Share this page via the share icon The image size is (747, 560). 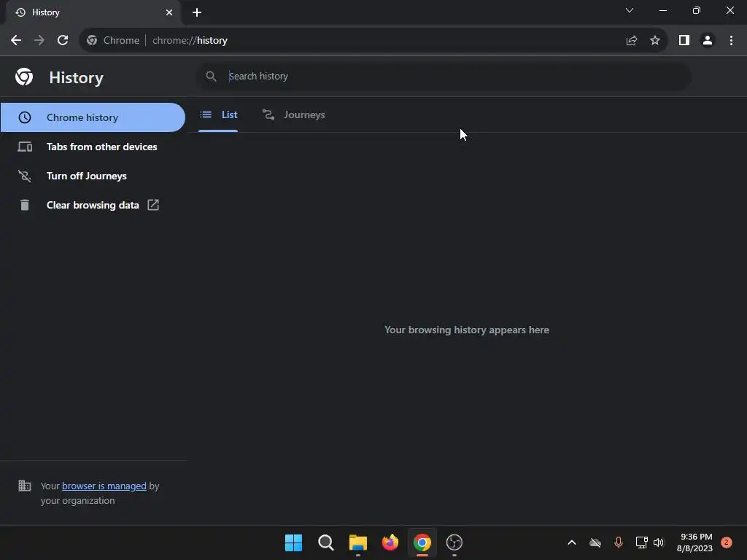point(632,41)
